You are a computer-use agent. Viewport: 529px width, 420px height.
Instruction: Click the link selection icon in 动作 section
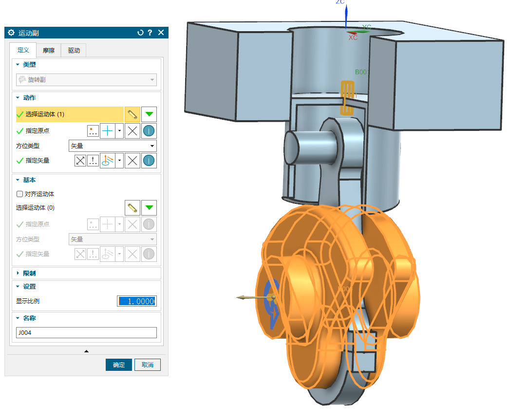(132, 114)
